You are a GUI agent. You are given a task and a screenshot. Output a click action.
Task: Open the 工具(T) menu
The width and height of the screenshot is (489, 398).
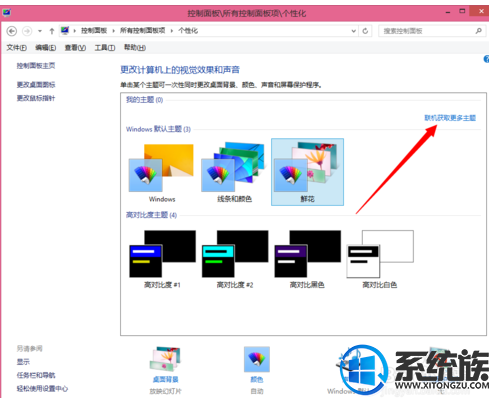pos(105,48)
